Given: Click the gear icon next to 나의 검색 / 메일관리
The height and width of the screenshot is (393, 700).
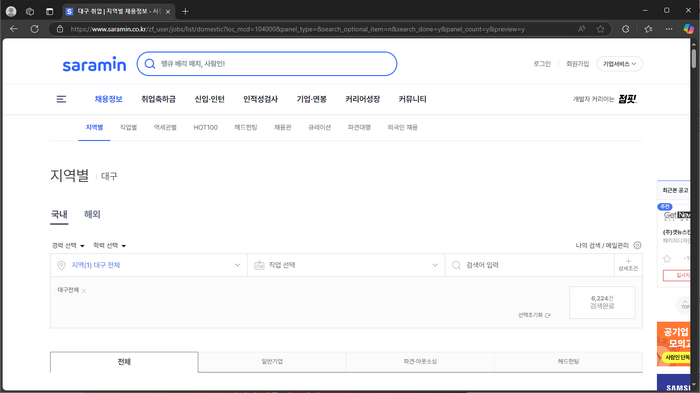Looking at the screenshot, I should pyautogui.click(x=638, y=245).
